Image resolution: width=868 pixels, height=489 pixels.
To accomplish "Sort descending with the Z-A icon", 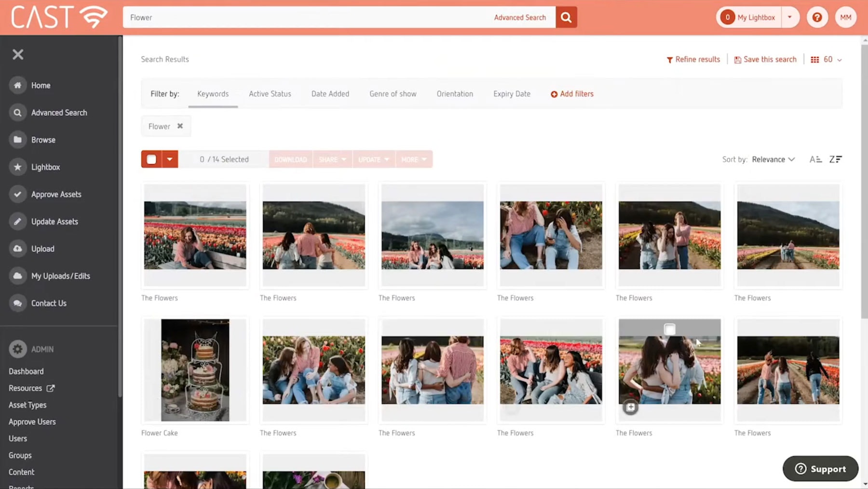I will 835,159.
